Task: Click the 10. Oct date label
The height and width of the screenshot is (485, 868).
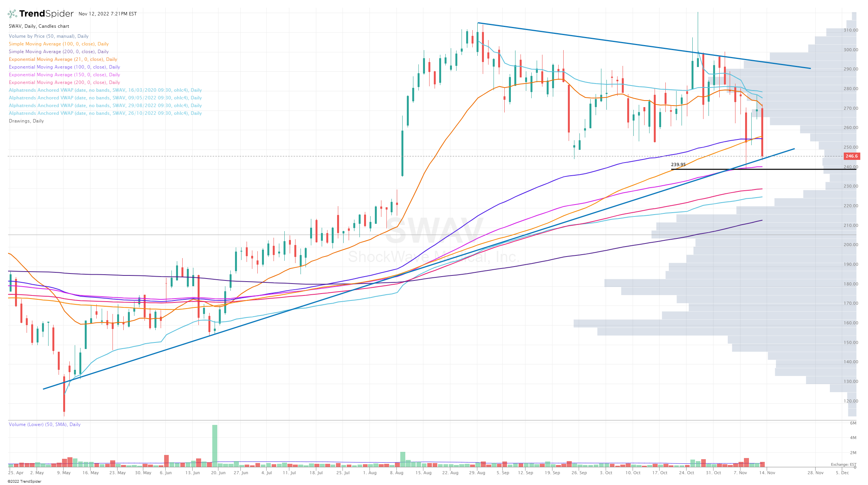Action: click(x=633, y=473)
